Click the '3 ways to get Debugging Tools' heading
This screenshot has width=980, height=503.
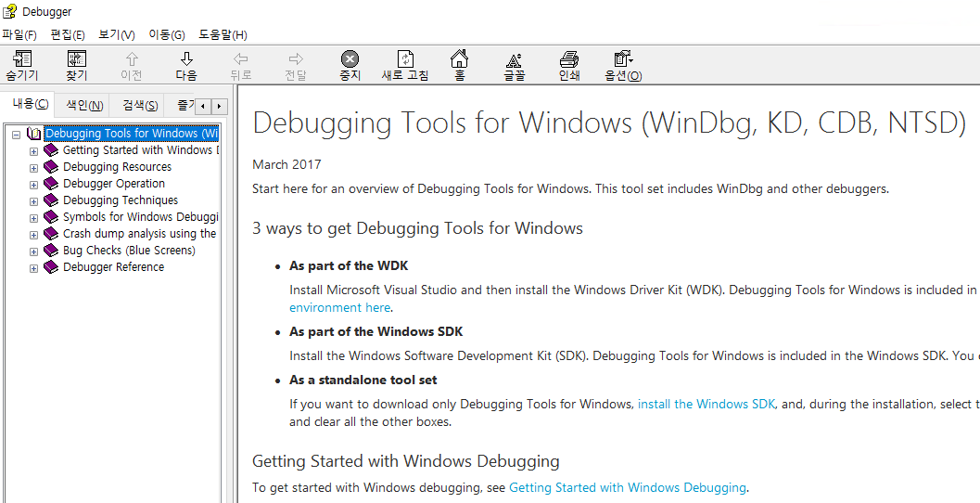coord(417,227)
